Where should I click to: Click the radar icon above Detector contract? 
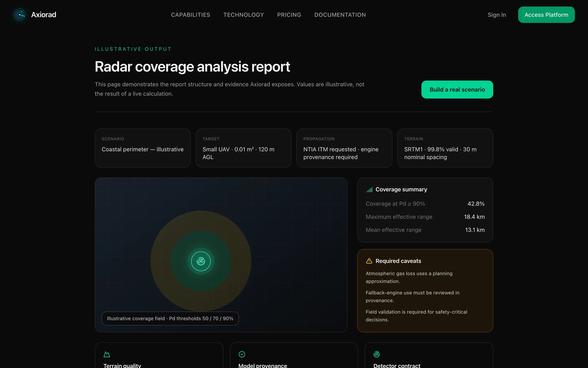(377, 354)
